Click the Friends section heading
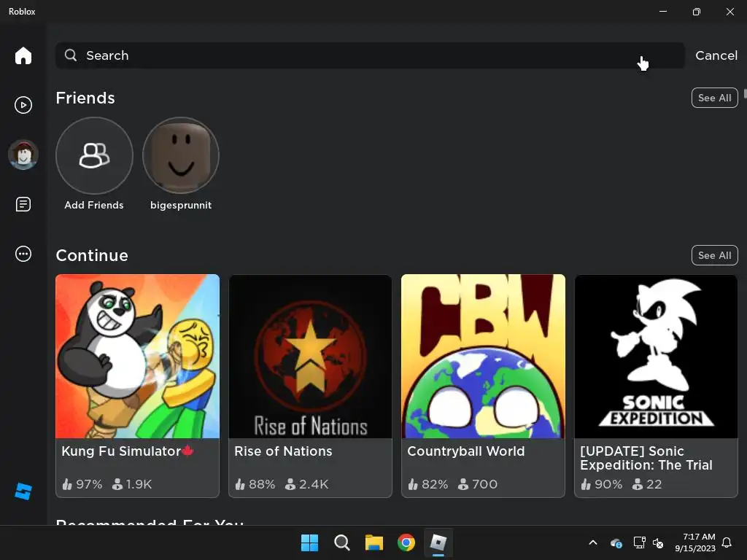The width and height of the screenshot is (747, 560). pos(85,98)
